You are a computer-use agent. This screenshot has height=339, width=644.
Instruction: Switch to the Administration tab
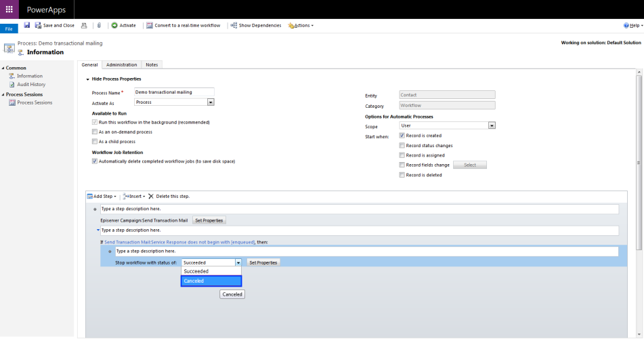pos(122,64)
